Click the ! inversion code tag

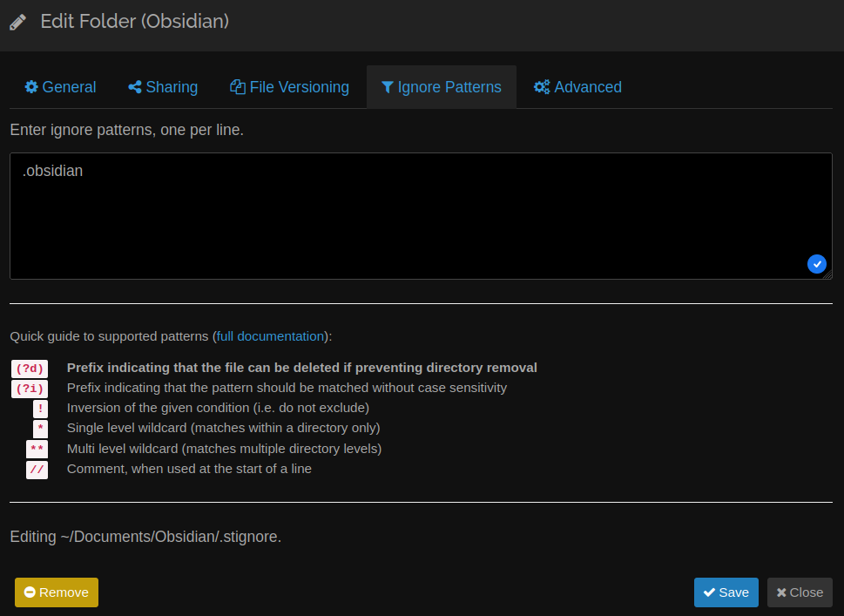[40, 409]
